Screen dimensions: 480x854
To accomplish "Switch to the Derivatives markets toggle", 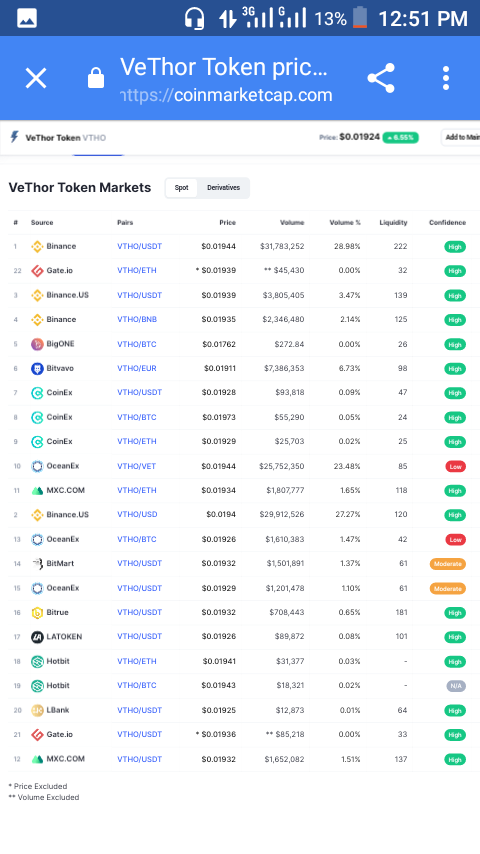I will pos(223,188).
